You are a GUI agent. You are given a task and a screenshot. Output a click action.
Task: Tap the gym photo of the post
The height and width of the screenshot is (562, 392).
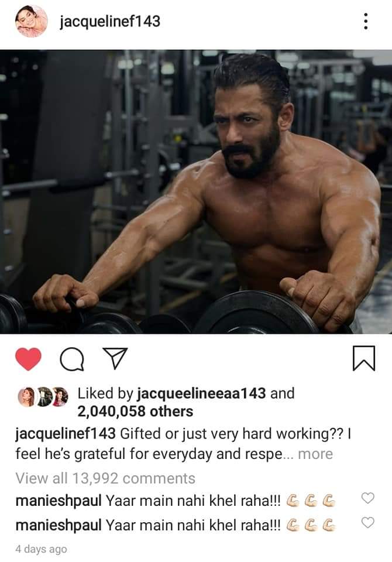tap(196, 192)
